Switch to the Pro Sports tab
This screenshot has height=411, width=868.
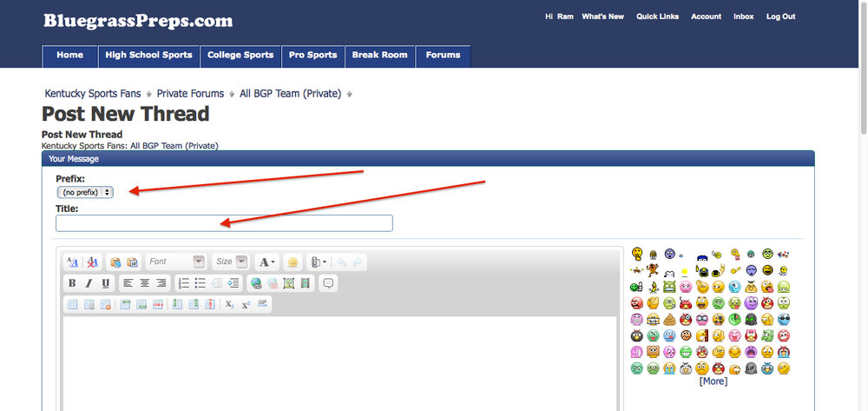point(312,56)
